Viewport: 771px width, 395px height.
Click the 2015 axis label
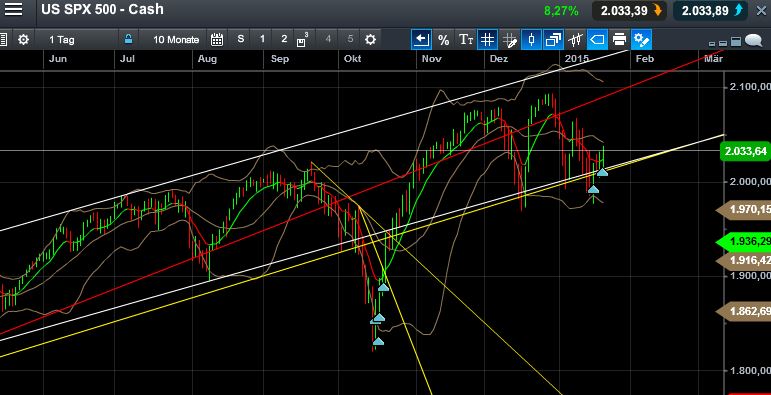[577, 59]
